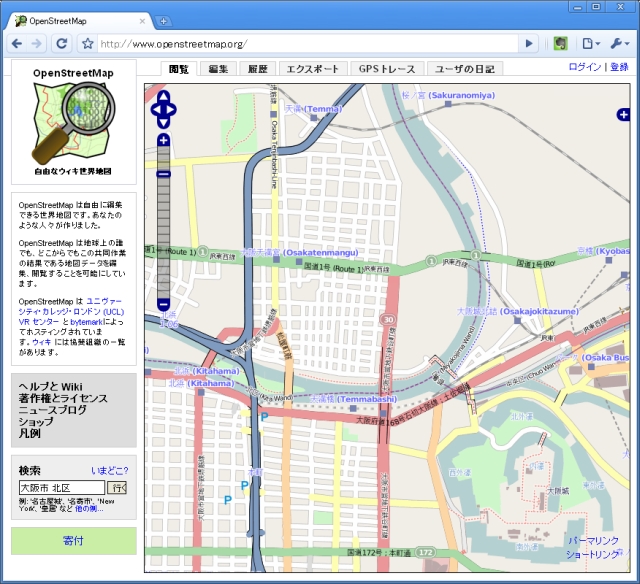The height and width of the screenshot is (584, 640).
Task: Click the 桜ノ宮 (Sakuranomiya) station marker
Action: pyautogui.click(x=448, y=104)
